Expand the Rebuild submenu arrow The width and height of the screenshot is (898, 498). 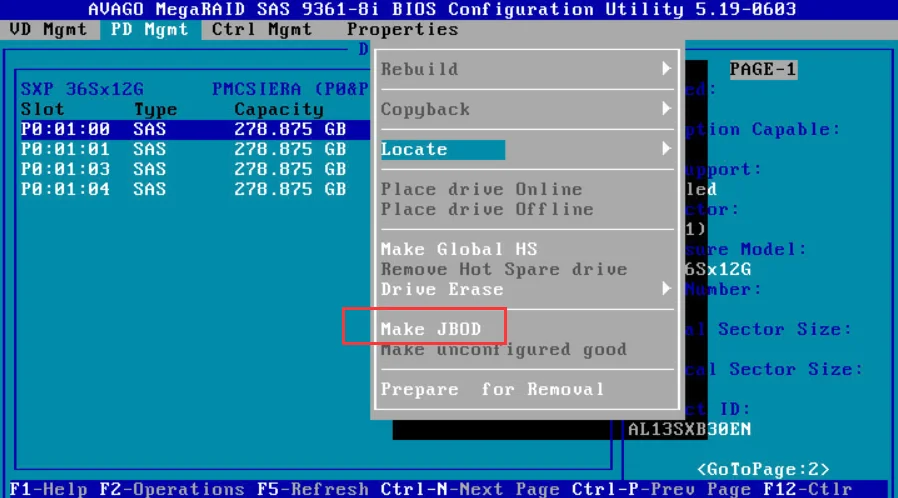(x=666, y=69)
